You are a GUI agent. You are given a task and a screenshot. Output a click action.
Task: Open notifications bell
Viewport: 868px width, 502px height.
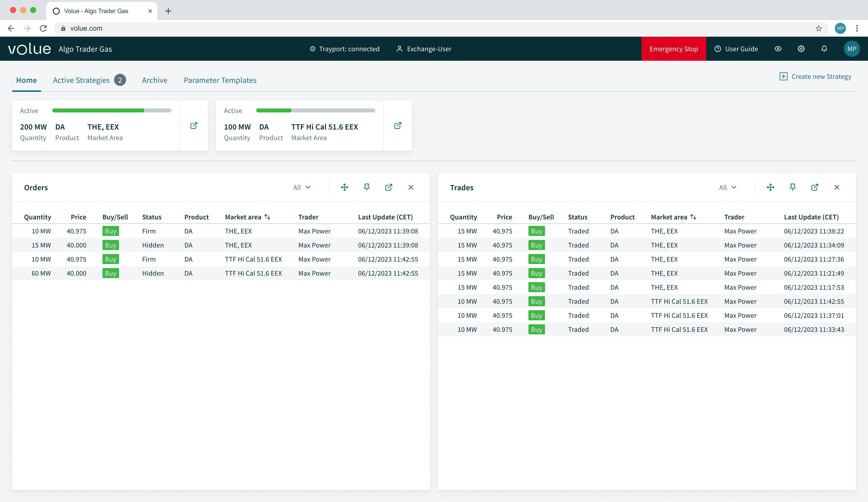point(824,49)
